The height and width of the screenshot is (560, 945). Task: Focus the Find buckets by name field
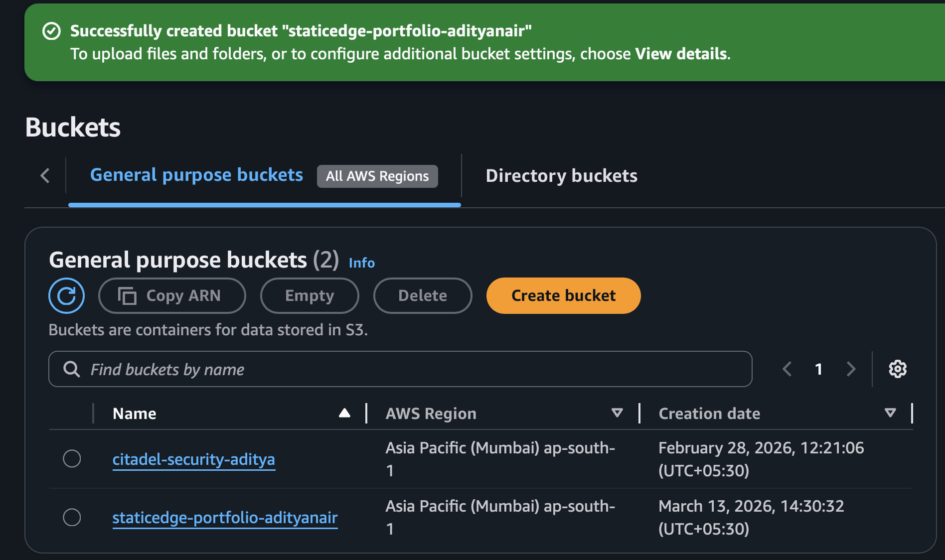point(409,369)
